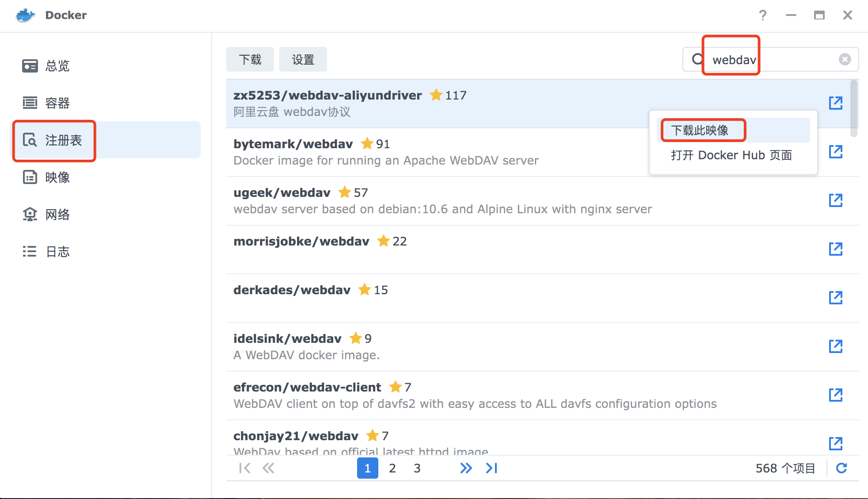Click the Apache WebDAV server description text
868x499 pixels.
(386, 161)
